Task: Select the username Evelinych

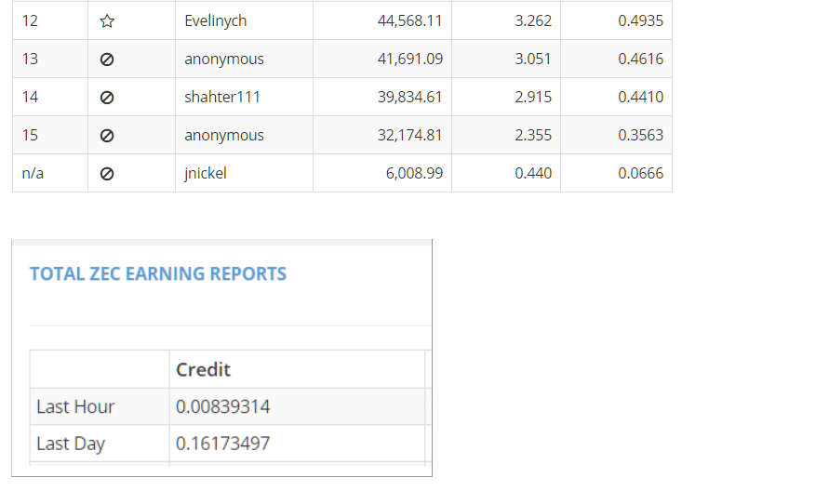Action: click(x=215, y=21)
